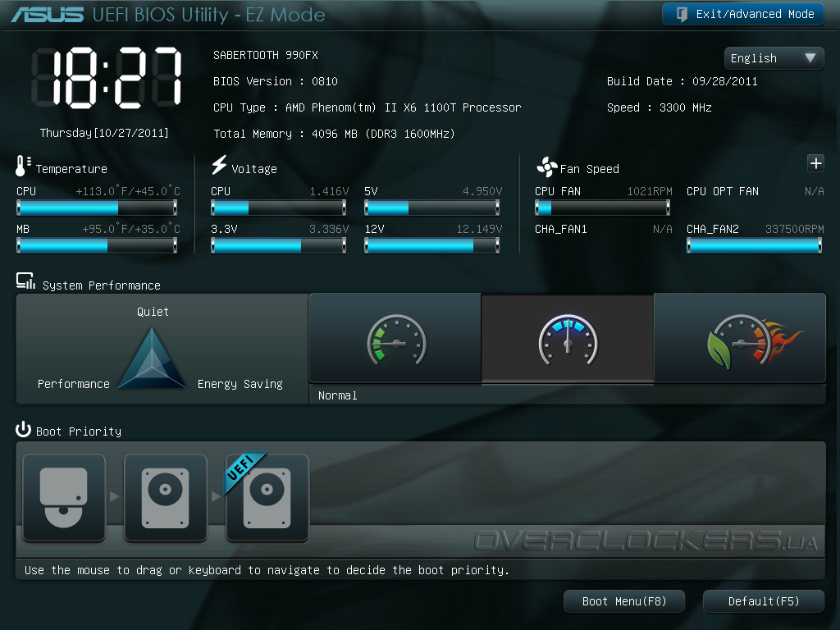The width and height of the screenshot is (840, 630).
Task: Click the Boot Priority power icon
Action: click(x=23, y=429)
